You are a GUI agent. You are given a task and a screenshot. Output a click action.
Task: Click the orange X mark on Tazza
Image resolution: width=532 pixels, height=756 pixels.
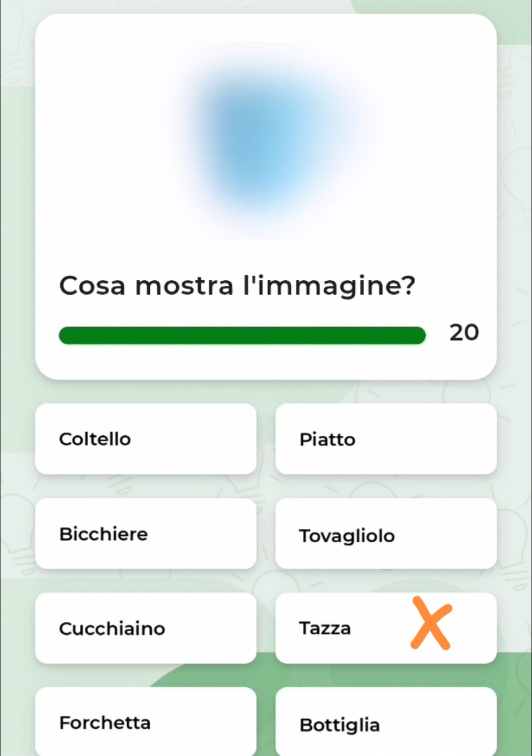coord(431,624)
